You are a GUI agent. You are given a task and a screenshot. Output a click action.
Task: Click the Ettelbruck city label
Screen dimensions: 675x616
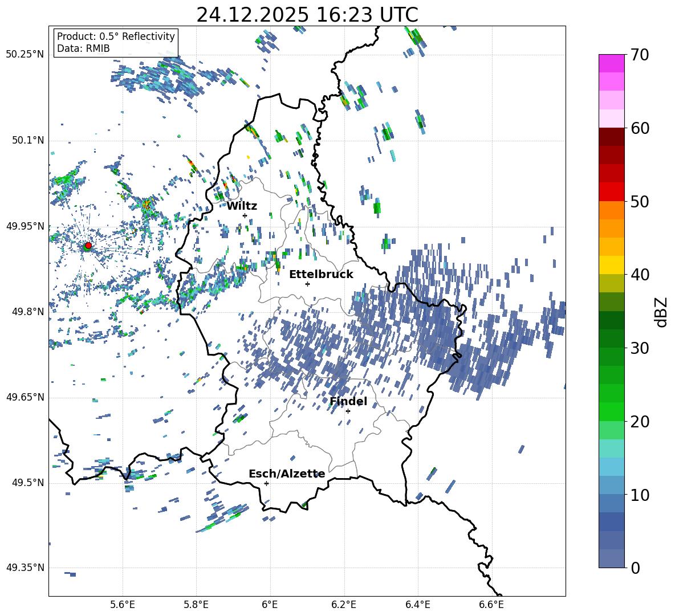pyautogui.click(x=321, y=275)
